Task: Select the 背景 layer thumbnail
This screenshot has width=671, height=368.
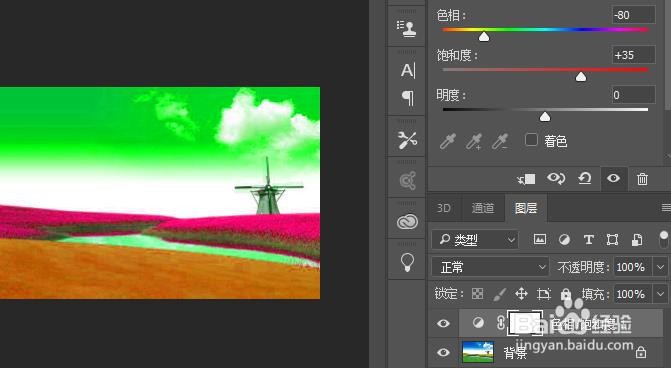Action: (x=478, y=352)
